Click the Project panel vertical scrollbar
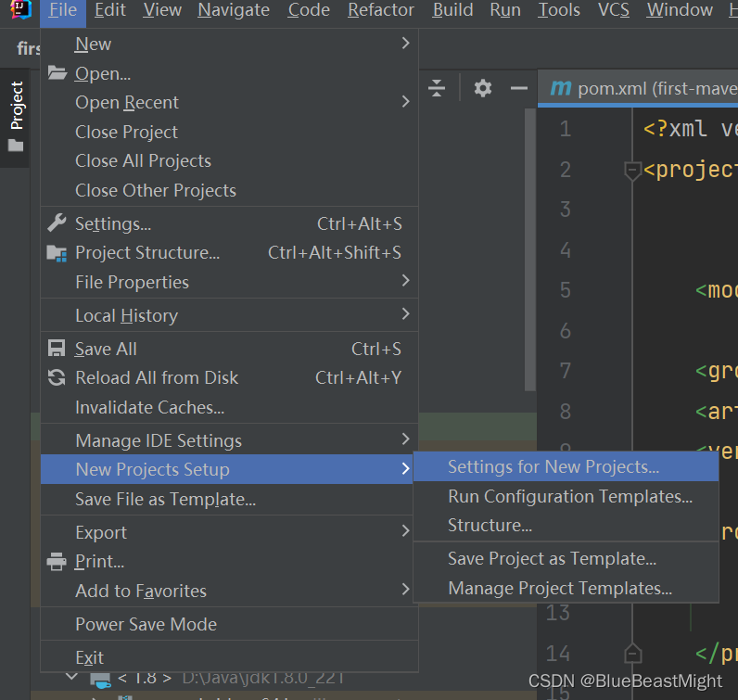Viewport: 738px width, 700px height. [x=530, y=249]
